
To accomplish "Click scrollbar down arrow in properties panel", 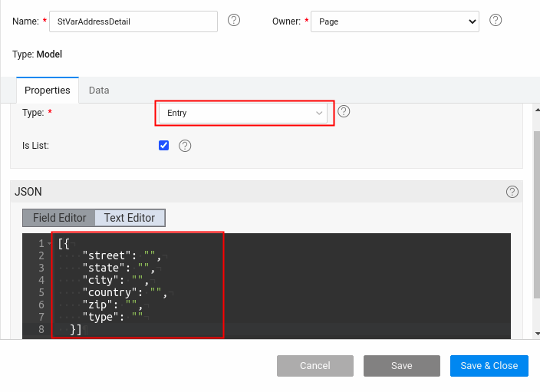I will coord(536,334).
